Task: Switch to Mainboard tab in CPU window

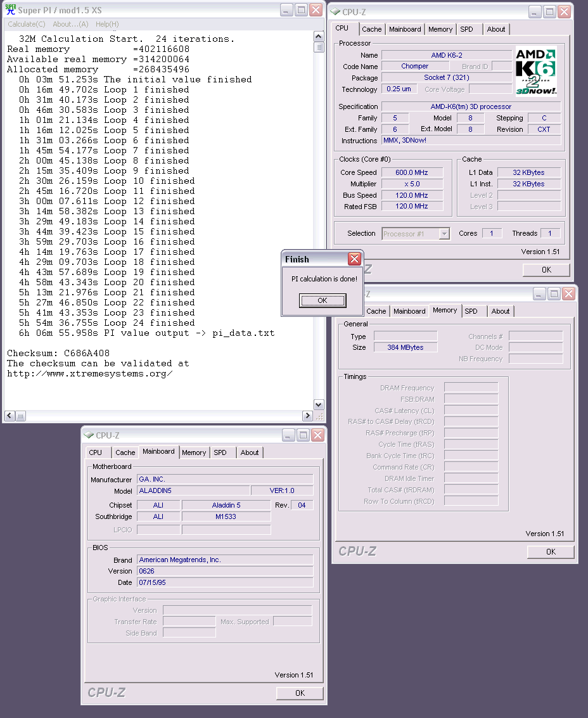Action: click(405, 29)
